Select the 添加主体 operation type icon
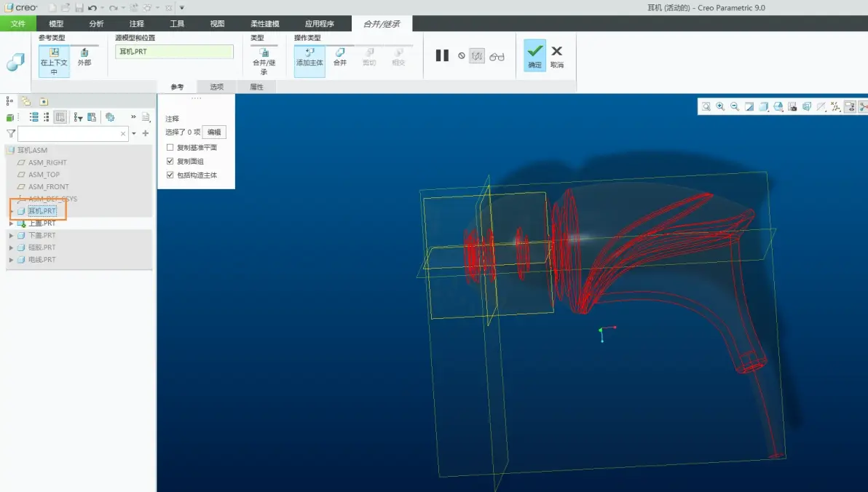The height and width of the screenshot is (492, 868). [309, 57]
